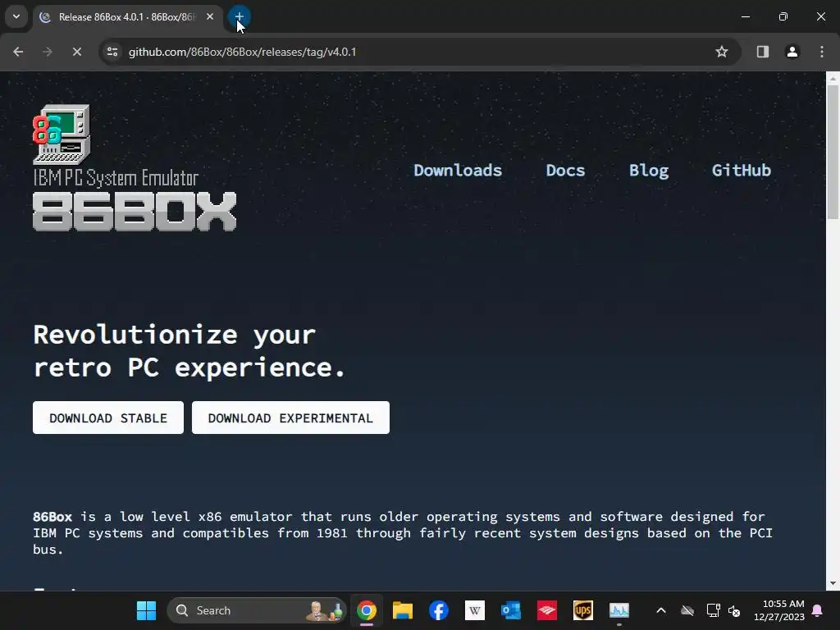
Task: Open Outlook from taskbar
Action: [511, 610]
